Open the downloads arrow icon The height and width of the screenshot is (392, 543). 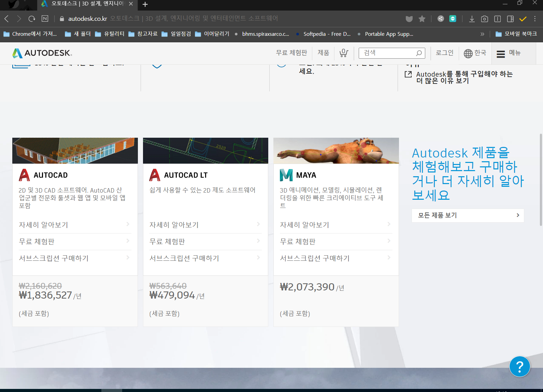[472, 19]
